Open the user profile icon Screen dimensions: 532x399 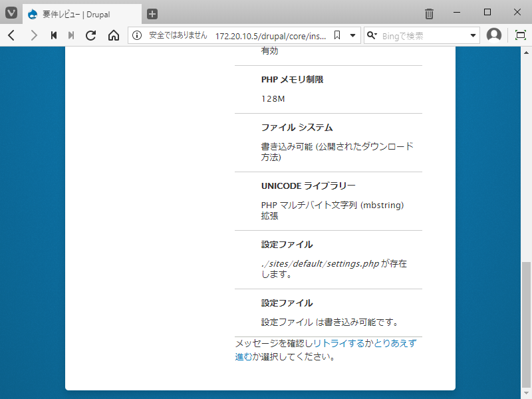pos(493,35)
